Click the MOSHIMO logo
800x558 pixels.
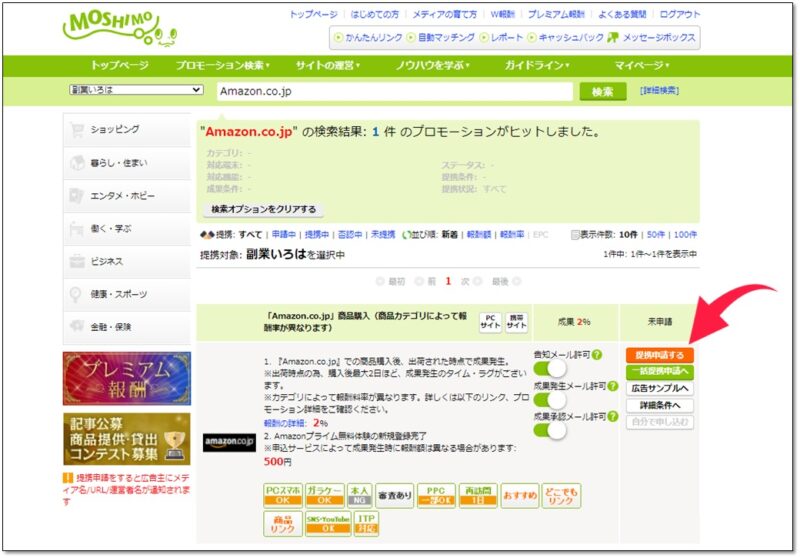pos(119,29)
